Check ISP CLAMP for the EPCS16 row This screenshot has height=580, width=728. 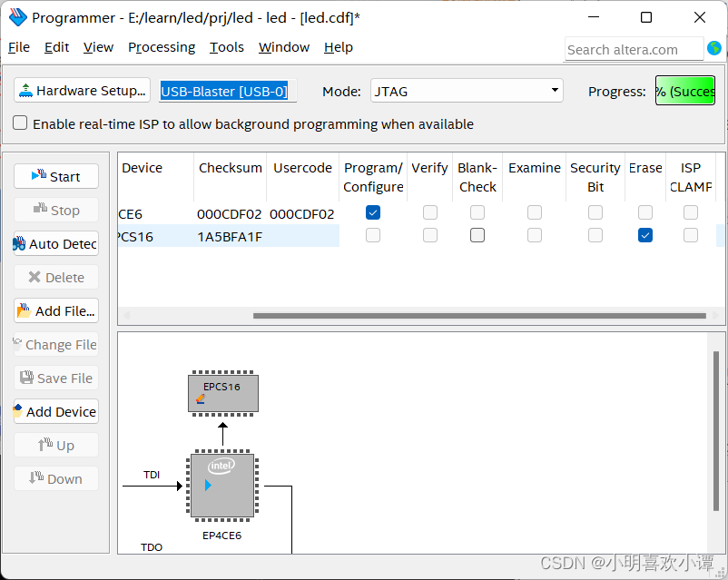point(691,235)
